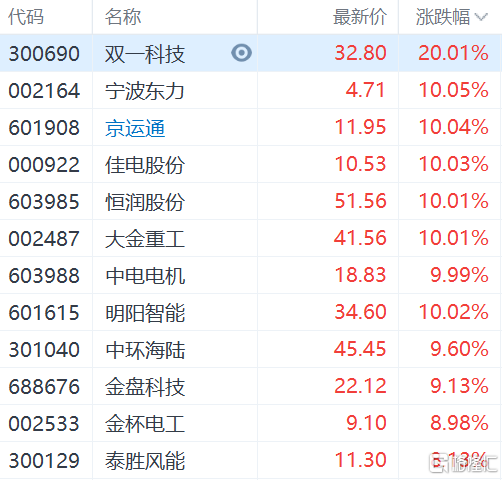
Task: Select the 宁波东力 row
Action: pyautogui.click(x=250, y=90)
